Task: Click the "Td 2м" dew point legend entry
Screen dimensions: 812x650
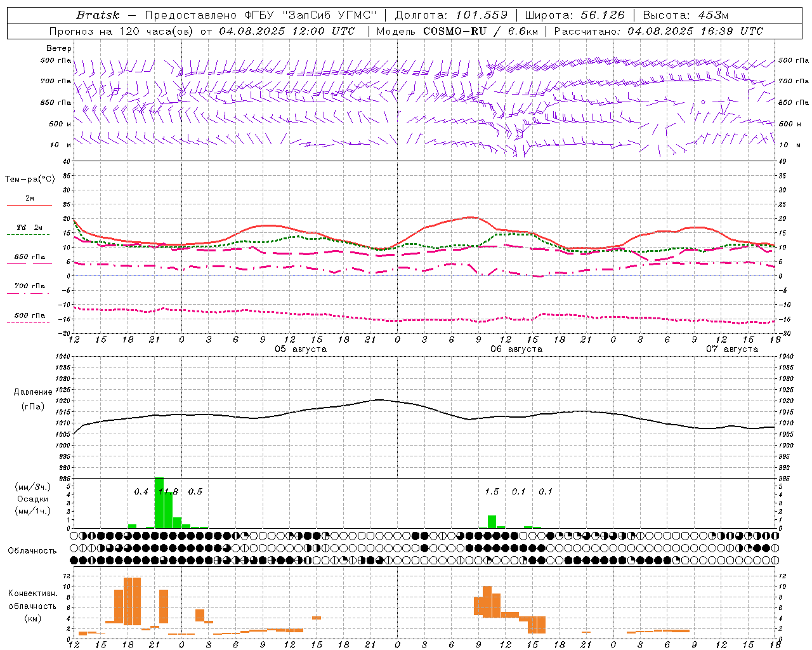Action: (x=30, y=227)
